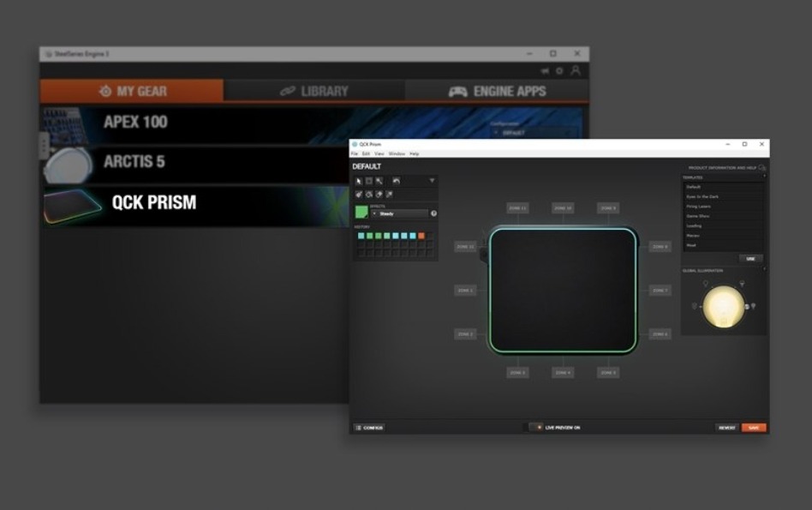Select the Zone 11 label
The image size is (812, 510).
(517, 208)
